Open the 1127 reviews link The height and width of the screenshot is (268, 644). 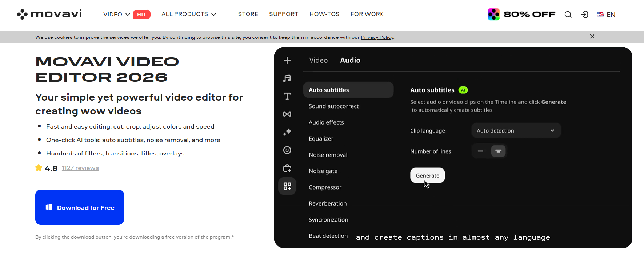(80, 168)
